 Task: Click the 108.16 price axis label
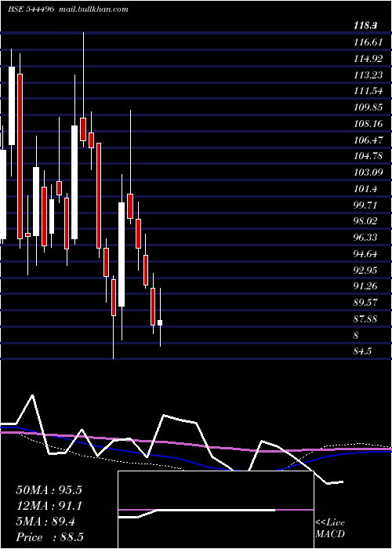point(368,124)
